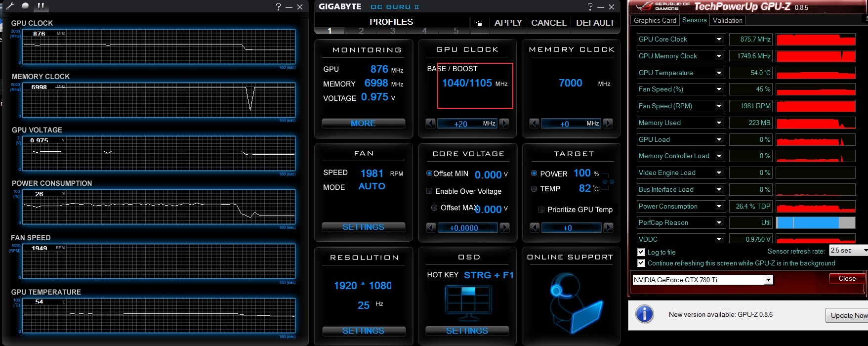Open Fan Speed (RPM) sensor dropdown

pos(719,106)
